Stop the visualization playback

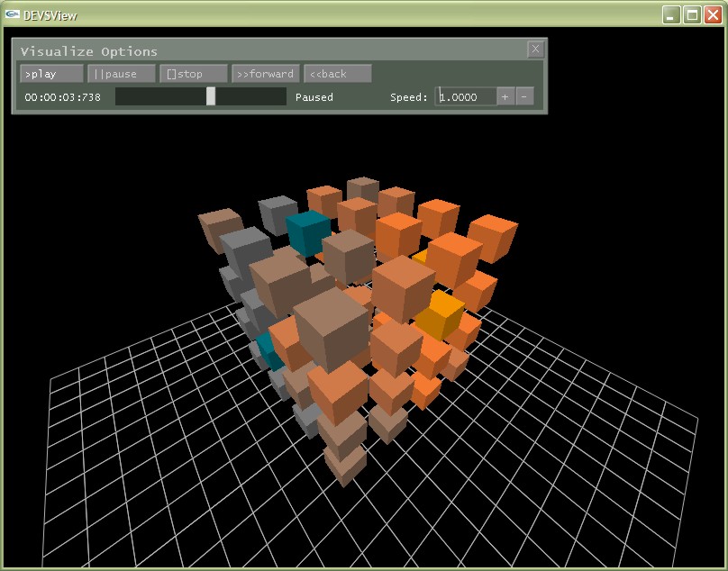193,74
